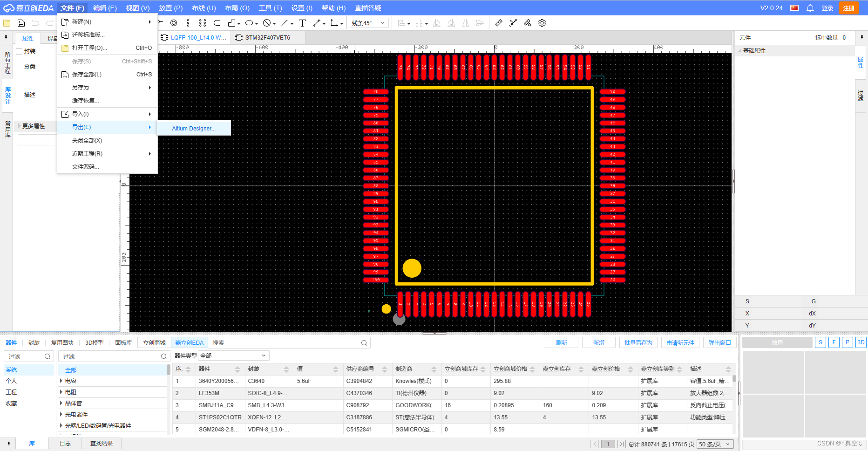Choose Altium Designer... export option
Viewport: 868px width, 451px height.
194,128
